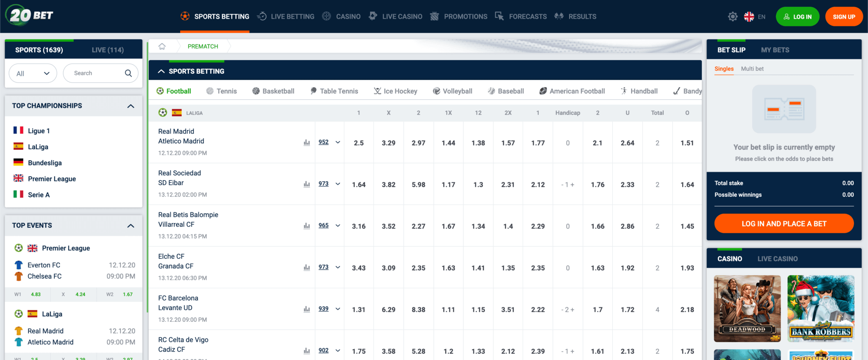Click the Forecasts icon in top nav
Image resolution: width=868 pixels, height=360 pixels.
(x=499, y=16)
